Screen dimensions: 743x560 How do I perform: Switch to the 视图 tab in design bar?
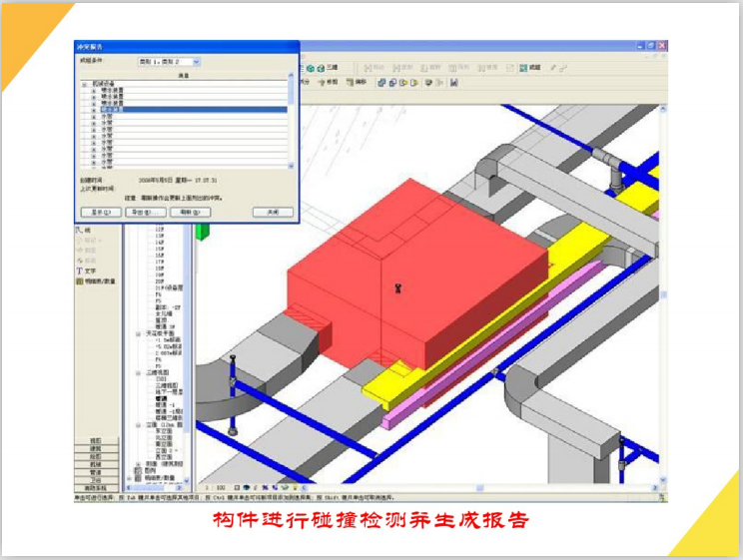pos(96,440)
